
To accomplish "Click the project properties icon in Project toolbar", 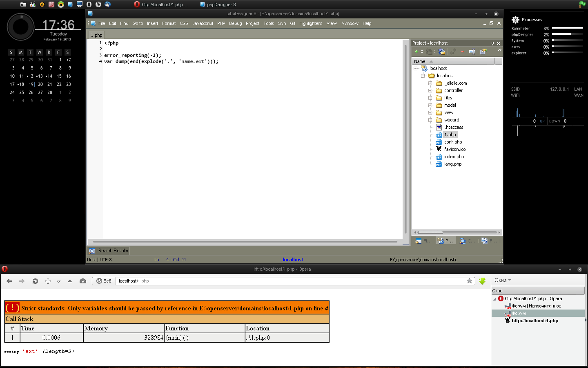I will 483,52.
